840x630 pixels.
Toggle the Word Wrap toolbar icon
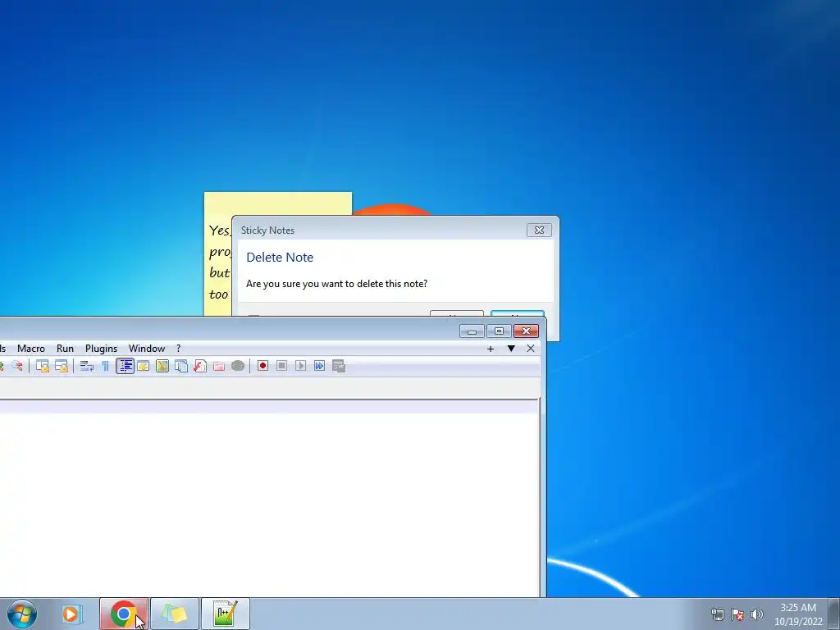point(87,366)
